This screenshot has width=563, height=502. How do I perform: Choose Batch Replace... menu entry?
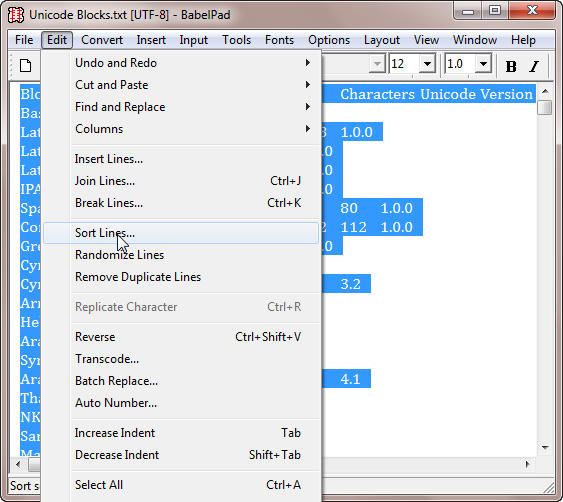pos(181,381)
